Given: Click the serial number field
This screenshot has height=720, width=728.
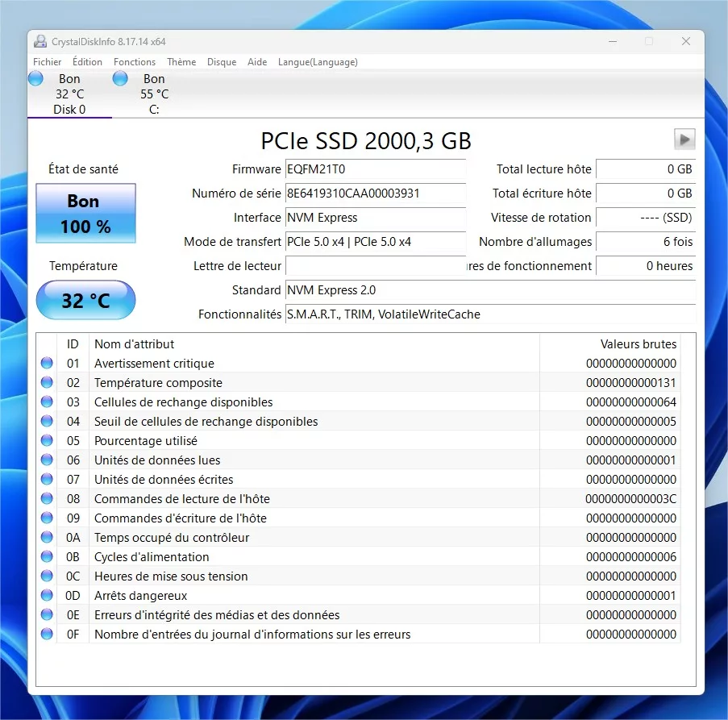Looking at the screenshot, I should (376, 194).
